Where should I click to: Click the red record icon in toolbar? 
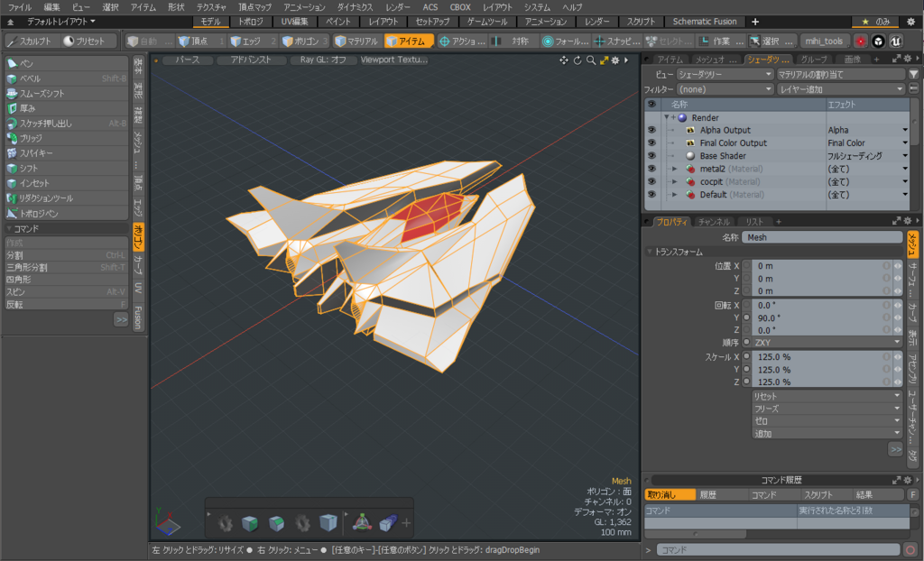(860, 41)
